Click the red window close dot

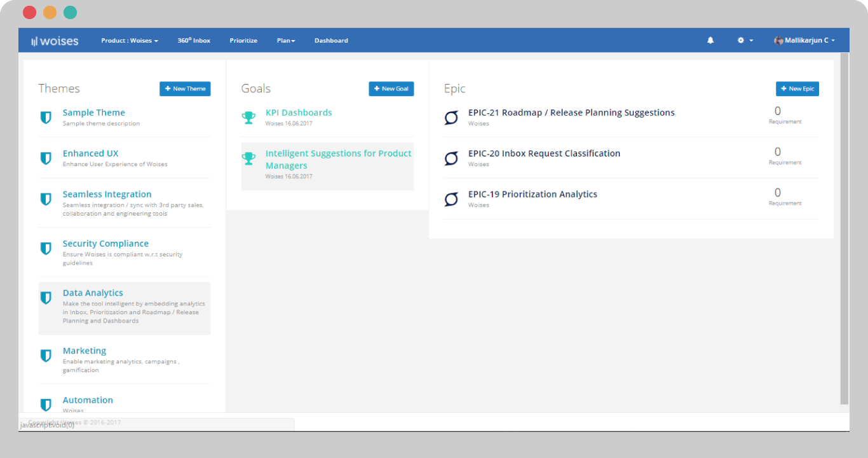tap(29, 12)
